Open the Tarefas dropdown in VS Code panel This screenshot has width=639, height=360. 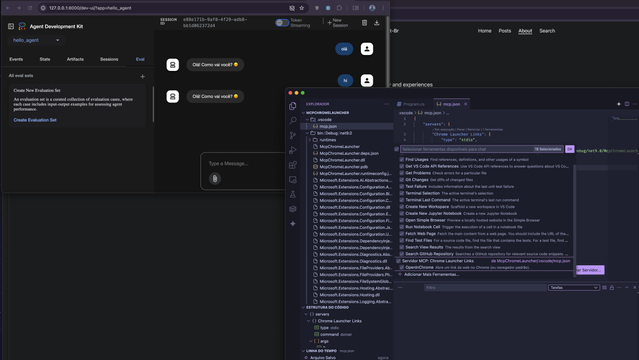574,287
